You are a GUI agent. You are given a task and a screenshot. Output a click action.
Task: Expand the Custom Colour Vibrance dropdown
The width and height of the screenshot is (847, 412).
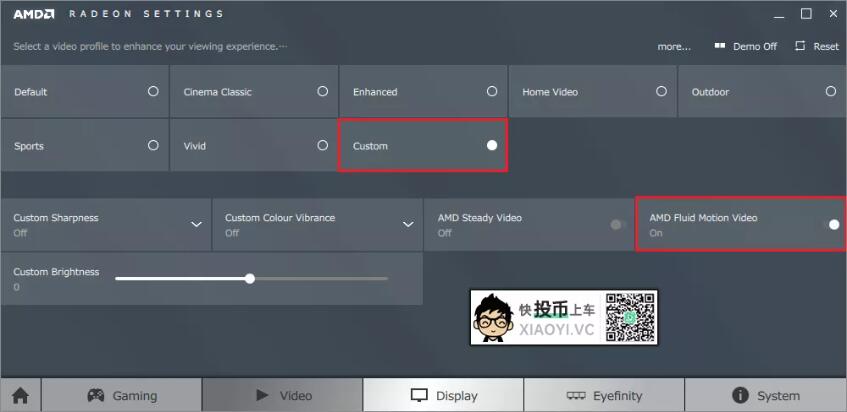coord(408,224)
